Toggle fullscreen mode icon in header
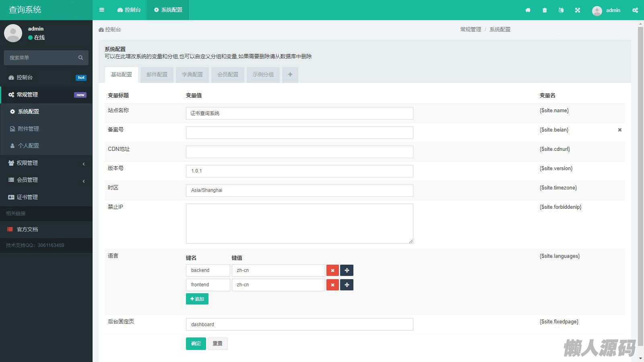 pos(578,10)
